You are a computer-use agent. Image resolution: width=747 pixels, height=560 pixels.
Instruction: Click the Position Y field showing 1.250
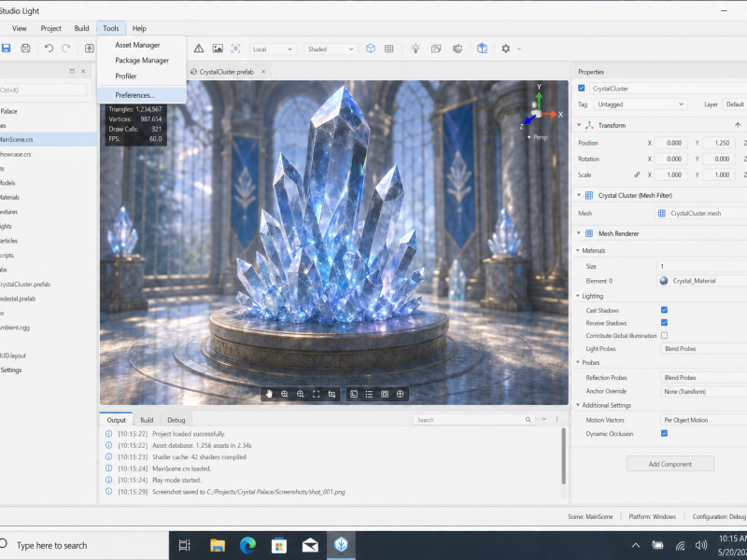(x=718, y=143)
